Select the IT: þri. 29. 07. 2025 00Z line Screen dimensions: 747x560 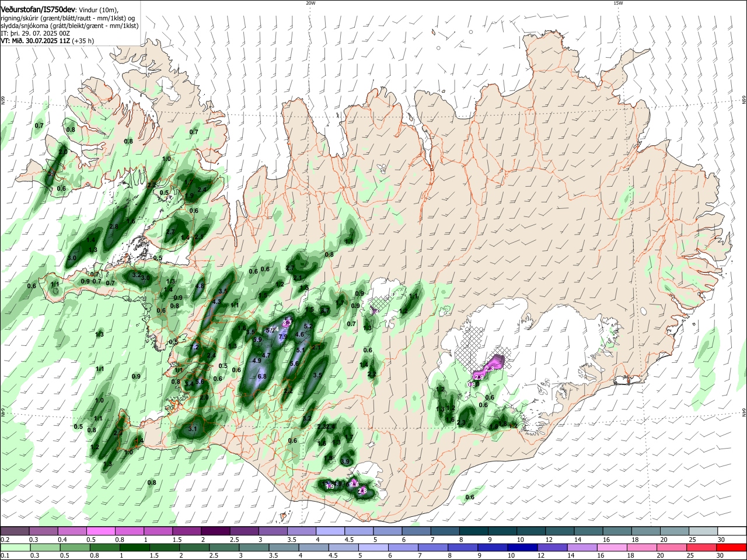tap(36, 33)
